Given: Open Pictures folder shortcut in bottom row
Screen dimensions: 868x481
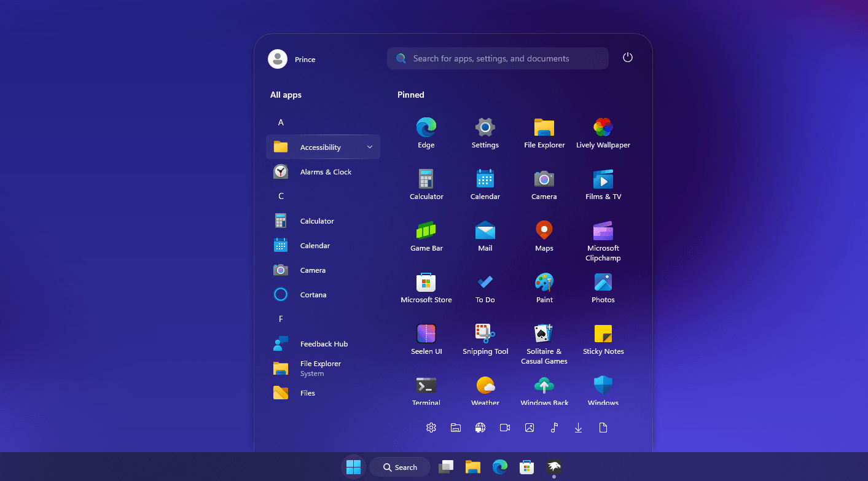Looking at the screenshot, I should [x=530, y=428].
